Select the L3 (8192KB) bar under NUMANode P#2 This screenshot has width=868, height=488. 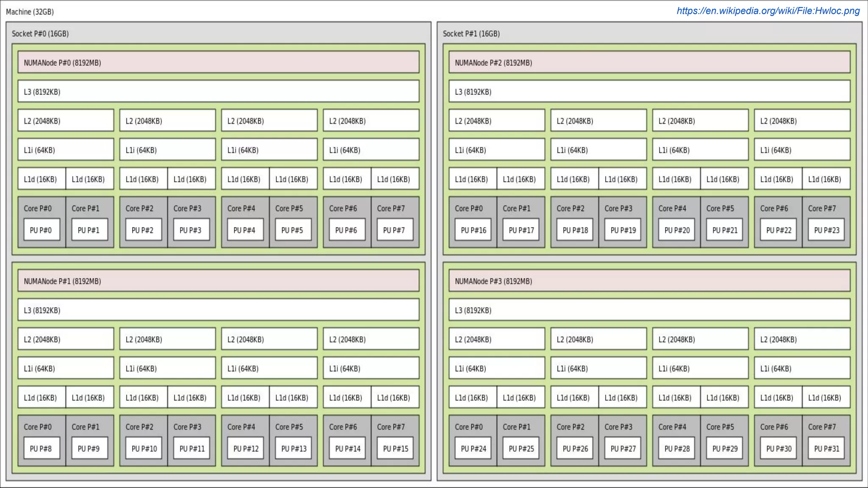tap(649, 92)
